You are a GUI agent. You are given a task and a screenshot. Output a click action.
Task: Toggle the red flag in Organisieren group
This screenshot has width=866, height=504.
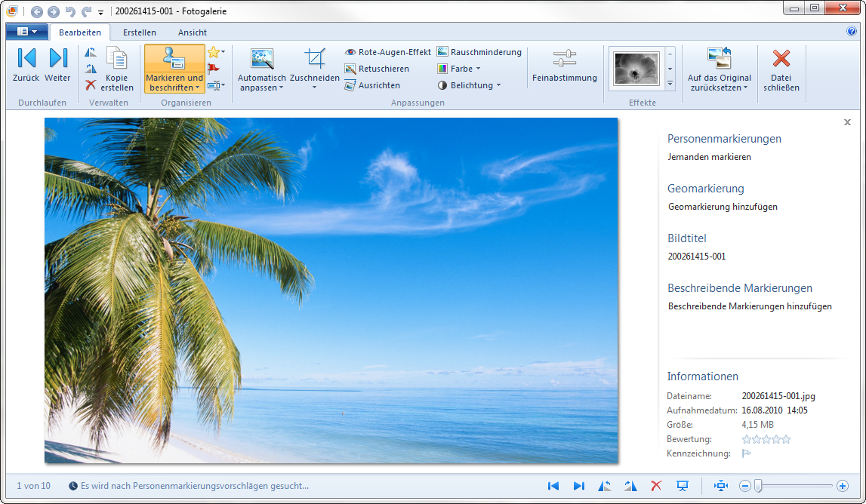click(x=213, y=69)
